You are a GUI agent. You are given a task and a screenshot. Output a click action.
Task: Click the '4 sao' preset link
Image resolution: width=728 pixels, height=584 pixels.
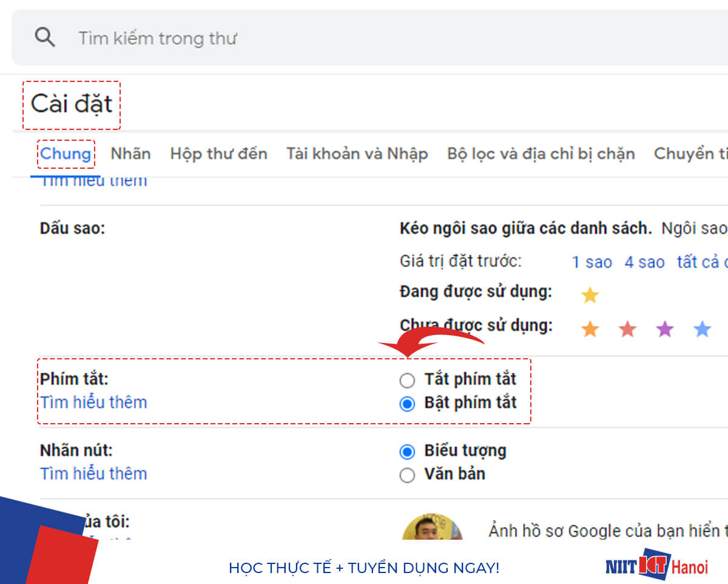click(x=644, y=262)
